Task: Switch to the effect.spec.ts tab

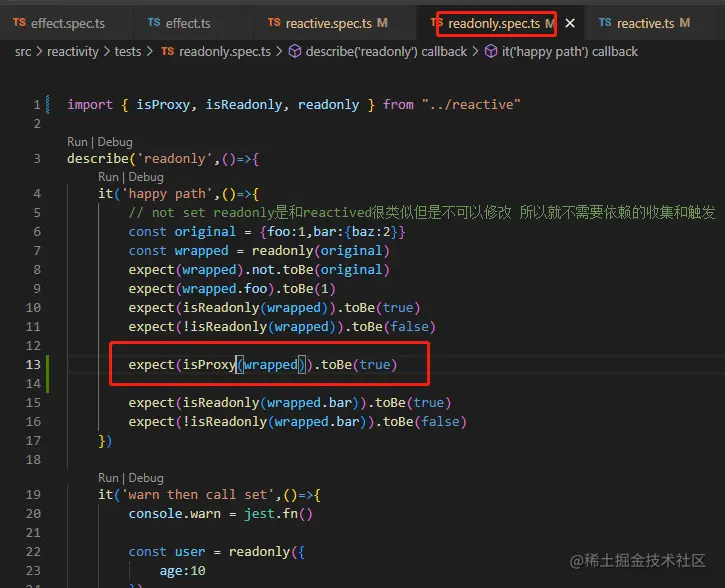Action: point(60,23)
